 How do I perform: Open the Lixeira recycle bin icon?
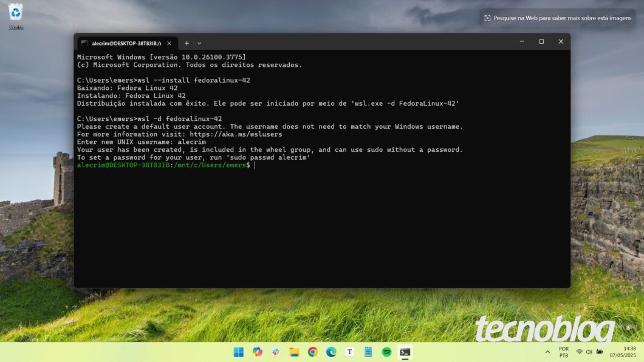click(16, 16)
